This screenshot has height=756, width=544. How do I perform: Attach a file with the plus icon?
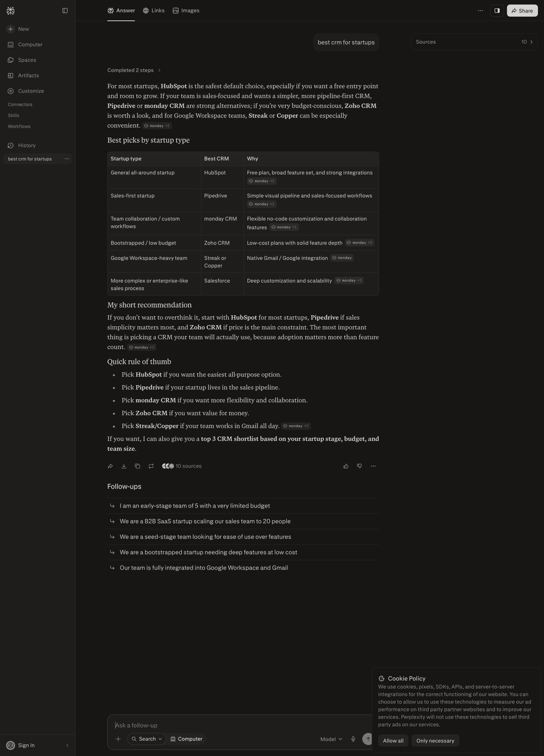[x=118, y=739]
